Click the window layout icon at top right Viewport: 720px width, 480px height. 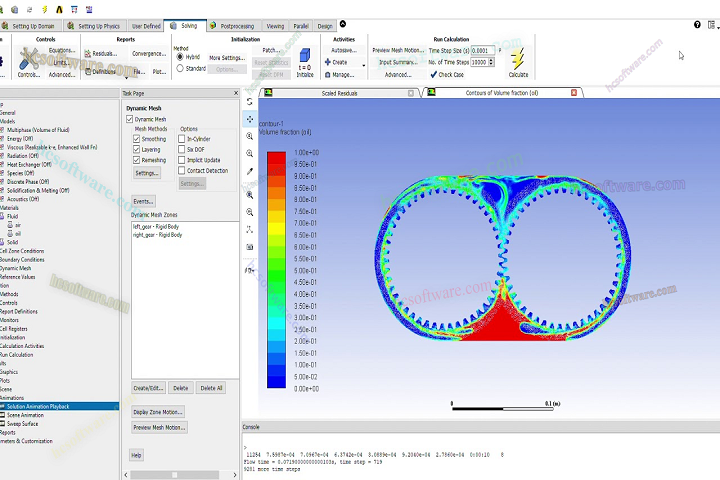711,25
